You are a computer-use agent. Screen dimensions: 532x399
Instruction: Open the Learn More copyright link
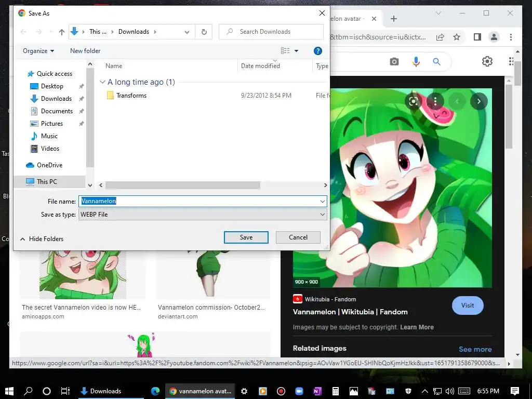tap(417, 327)
